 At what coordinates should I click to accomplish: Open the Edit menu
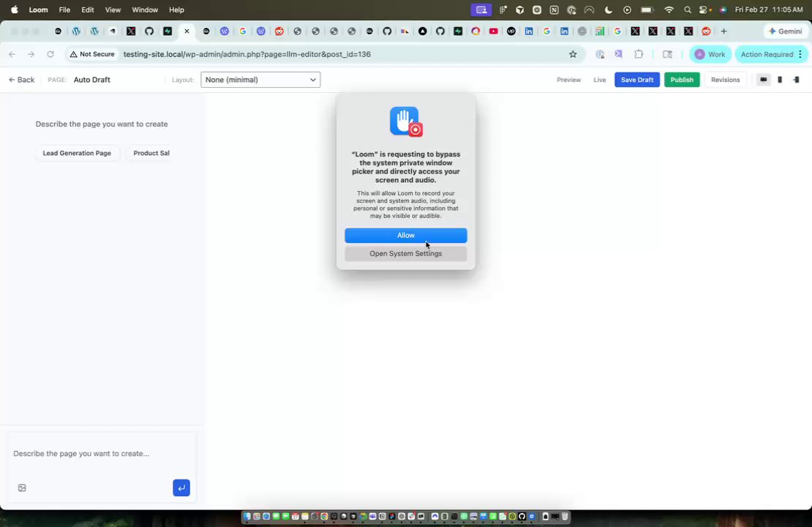pos(88,10)
